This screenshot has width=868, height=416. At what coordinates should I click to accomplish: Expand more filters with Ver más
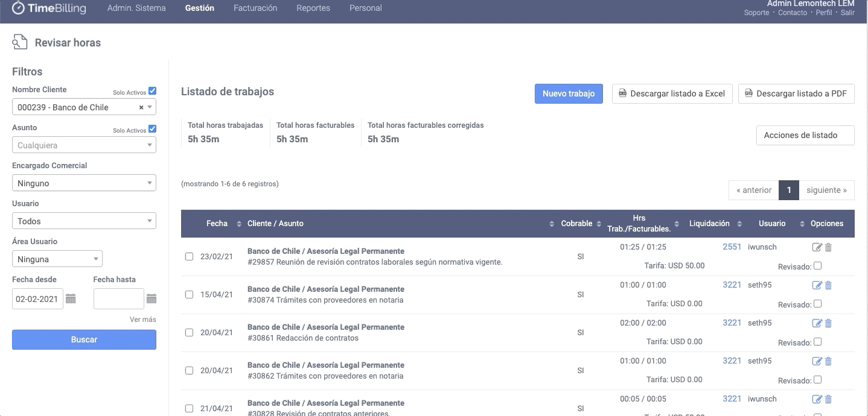(143, 319)
